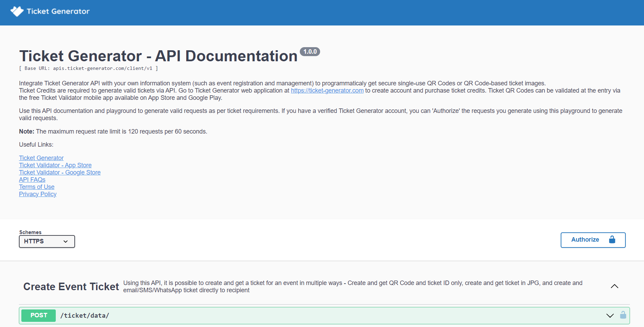
Task: Click the Useful Links label
Action: [36, 145]
